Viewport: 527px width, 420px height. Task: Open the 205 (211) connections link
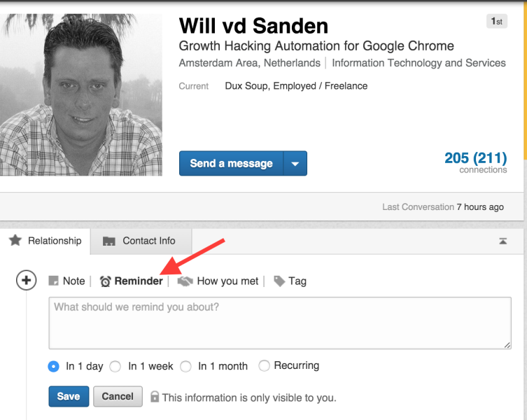476,162
